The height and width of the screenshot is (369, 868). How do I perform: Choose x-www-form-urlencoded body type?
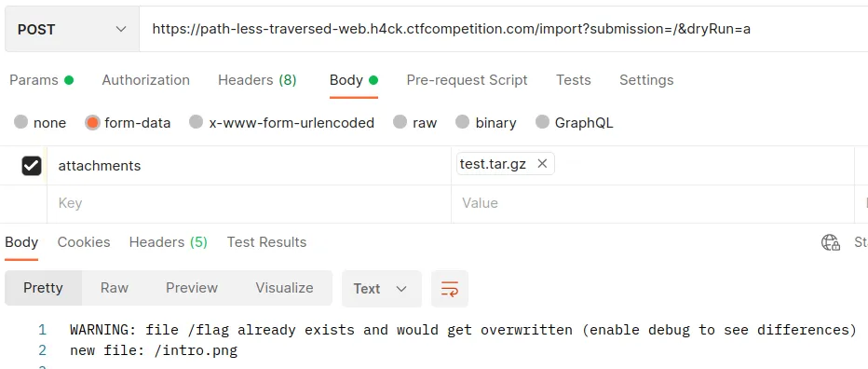click(282, 122)
